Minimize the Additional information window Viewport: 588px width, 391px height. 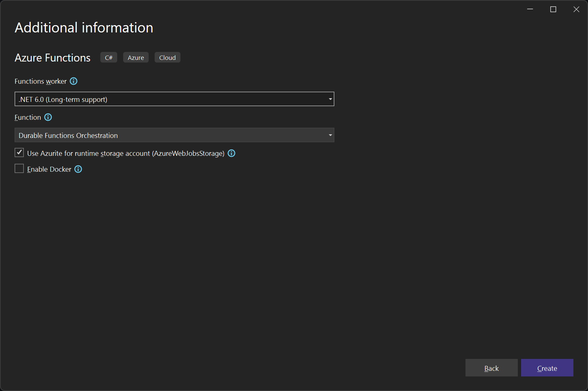click(529, 9)
